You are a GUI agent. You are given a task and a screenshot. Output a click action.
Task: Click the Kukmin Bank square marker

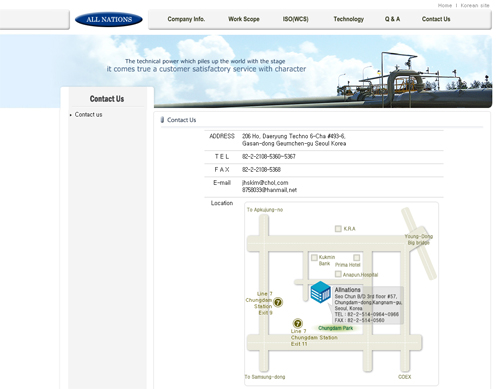click(314, 258)
